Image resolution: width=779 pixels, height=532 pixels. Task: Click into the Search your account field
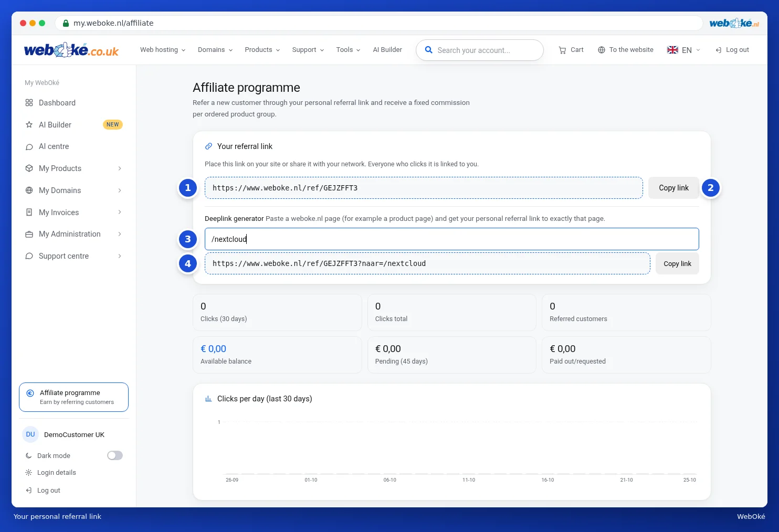(480, 50)
